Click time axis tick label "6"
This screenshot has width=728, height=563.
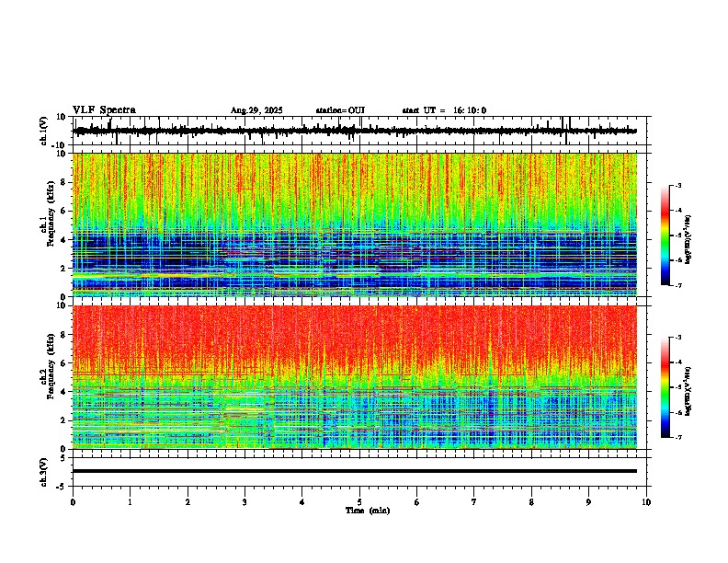[x=417, y=502]
